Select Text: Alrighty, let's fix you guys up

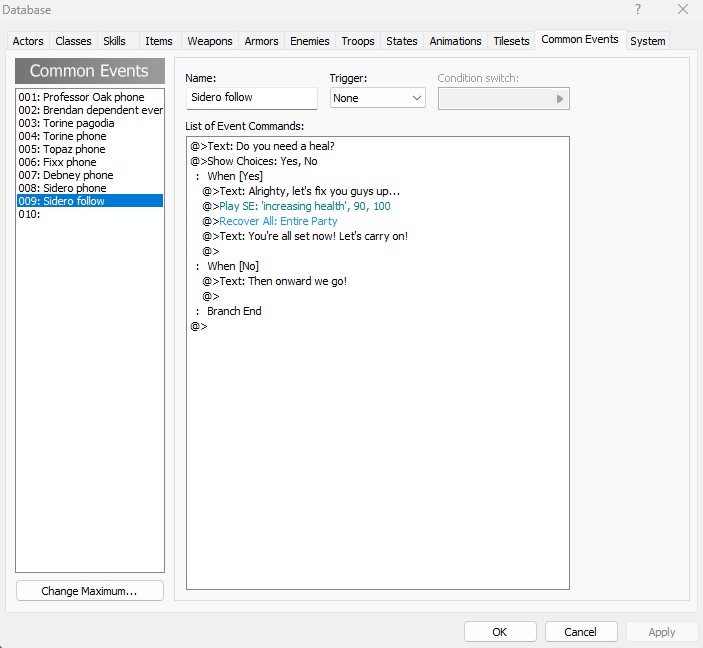378,191
